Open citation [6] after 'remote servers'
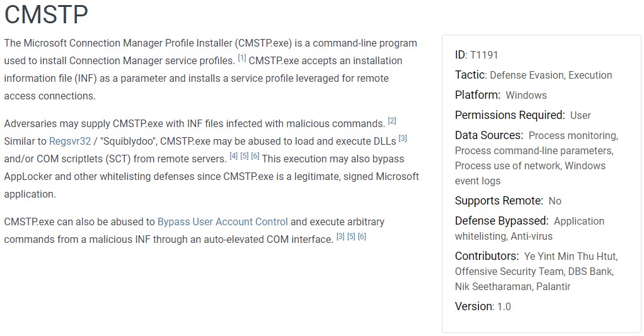The width and height of the screenshot is (644, 336). [x=255, y=156]
